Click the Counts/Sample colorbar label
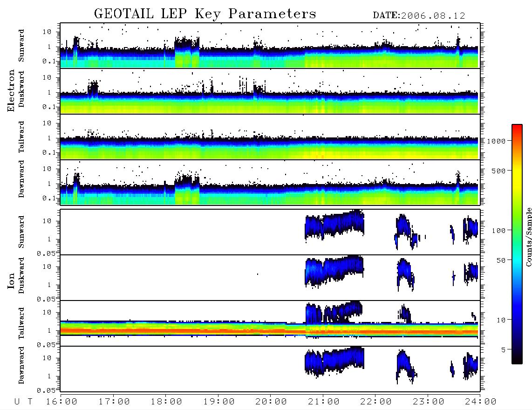 [528, 237]
